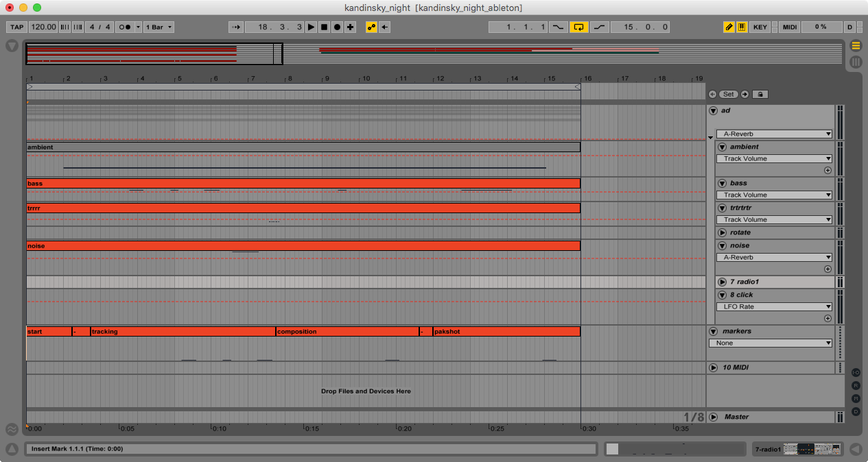
Task: Click Back to Arrangement arrow button
Action: 385,27
